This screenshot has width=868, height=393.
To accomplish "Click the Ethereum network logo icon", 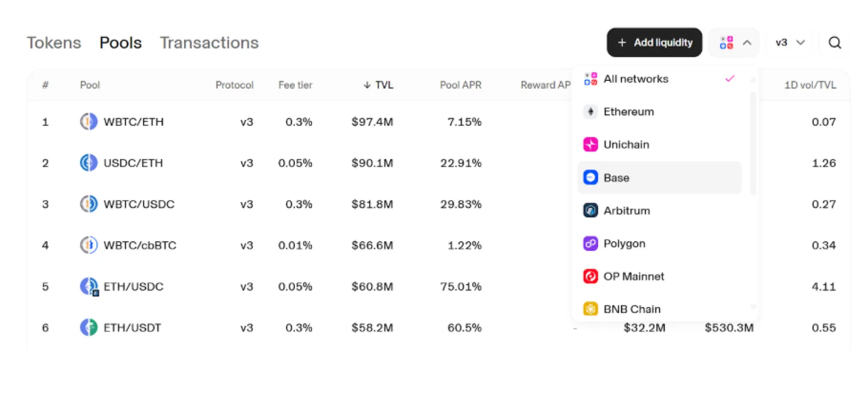I will [590, 112].
